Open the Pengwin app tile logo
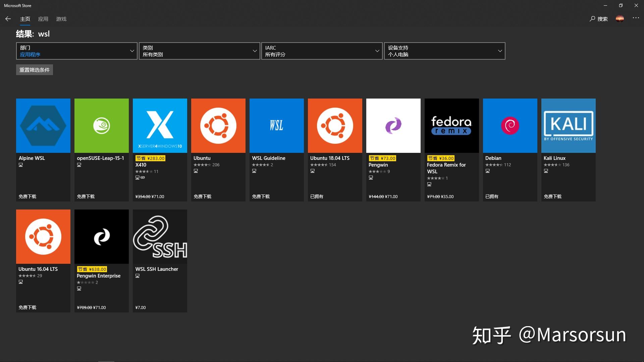Screen dimensions: 644x362 pos(393,126)
